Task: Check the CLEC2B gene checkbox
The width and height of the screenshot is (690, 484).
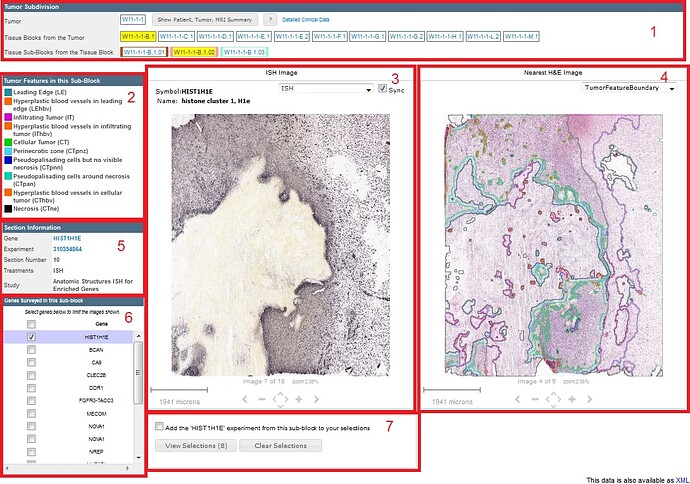Action: coord(31,375)
